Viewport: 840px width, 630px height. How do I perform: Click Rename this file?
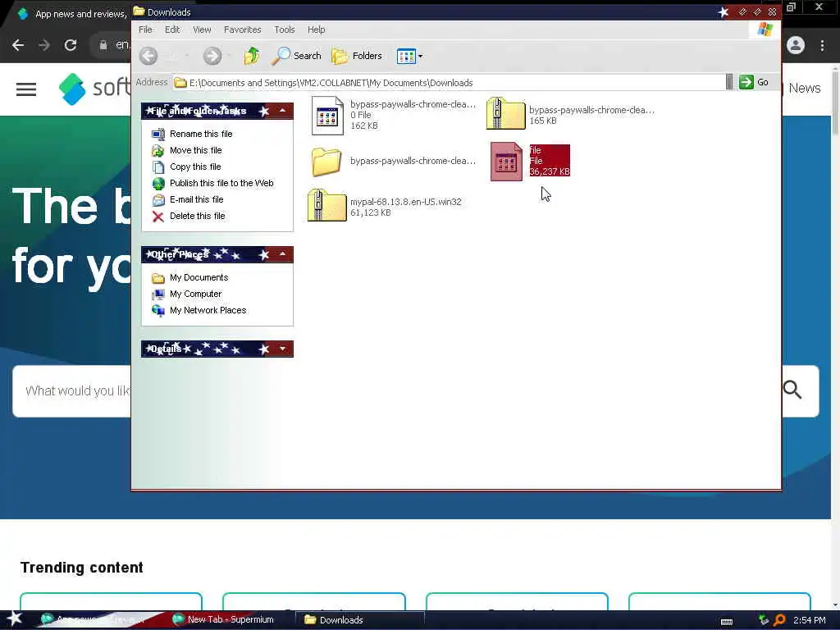click(x=201, y=134)
